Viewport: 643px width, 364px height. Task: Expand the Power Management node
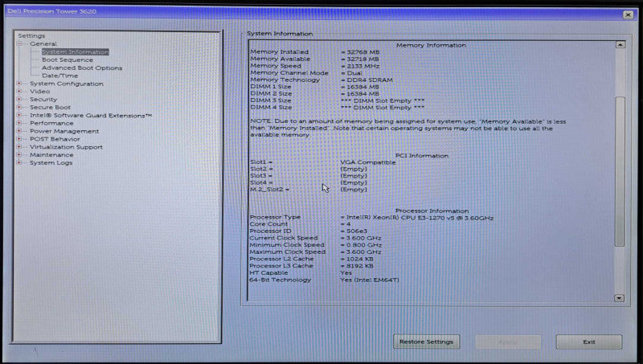click(18, 131)
